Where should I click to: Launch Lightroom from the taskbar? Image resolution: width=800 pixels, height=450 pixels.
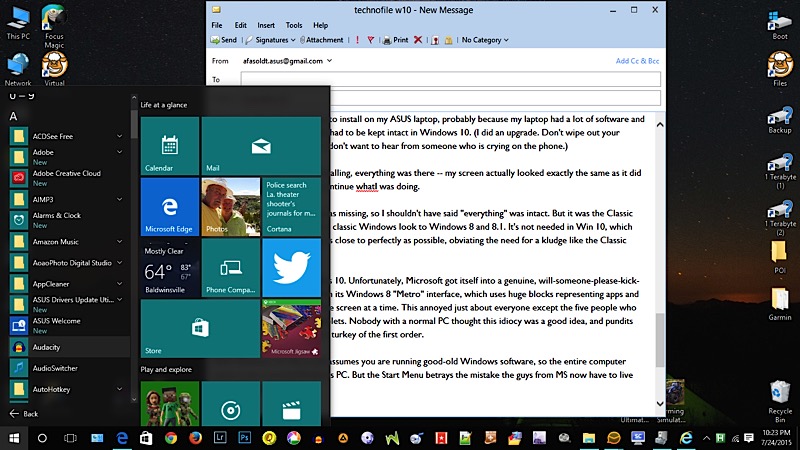pyautogui.click(x=220, y=438)
